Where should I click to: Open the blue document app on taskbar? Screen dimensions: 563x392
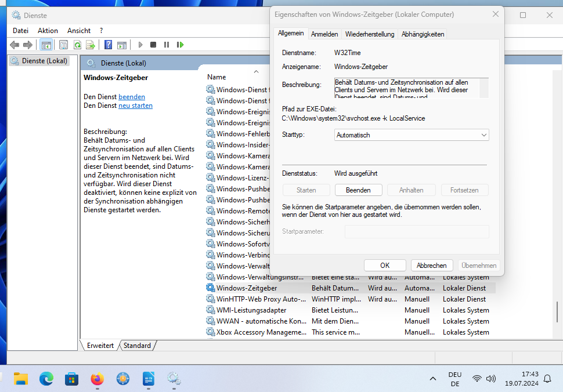pos(148,379)
